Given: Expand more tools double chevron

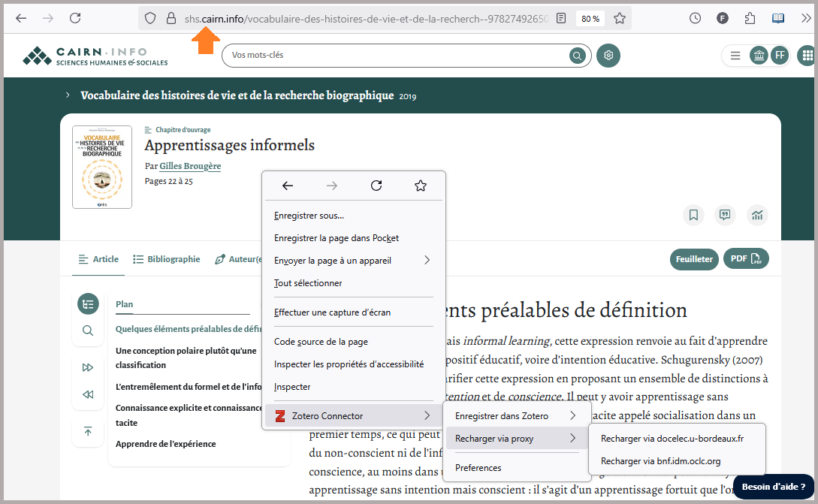Looking at the screenshot, I should [806, 18].
